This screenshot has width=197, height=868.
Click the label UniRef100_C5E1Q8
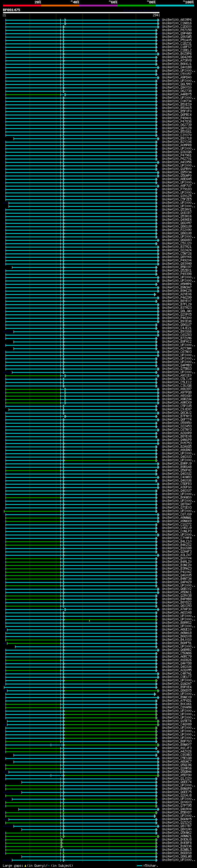177,758
